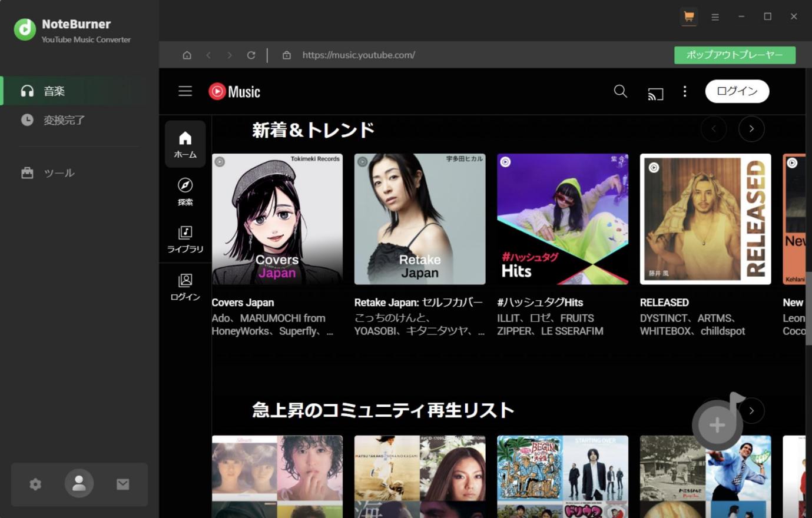
Task: Open the community playlist showing BEGIN album
Action: tap(562, 477)
